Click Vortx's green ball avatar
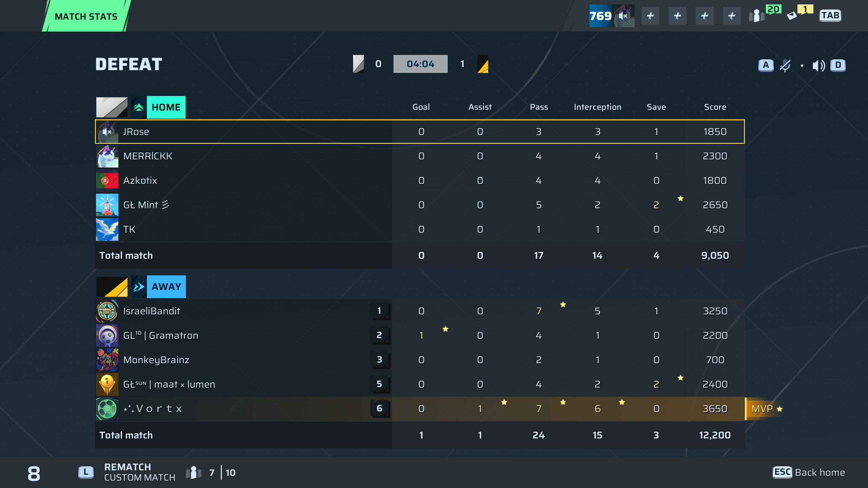Screen dimensions: 868x488 pos(107,409)
